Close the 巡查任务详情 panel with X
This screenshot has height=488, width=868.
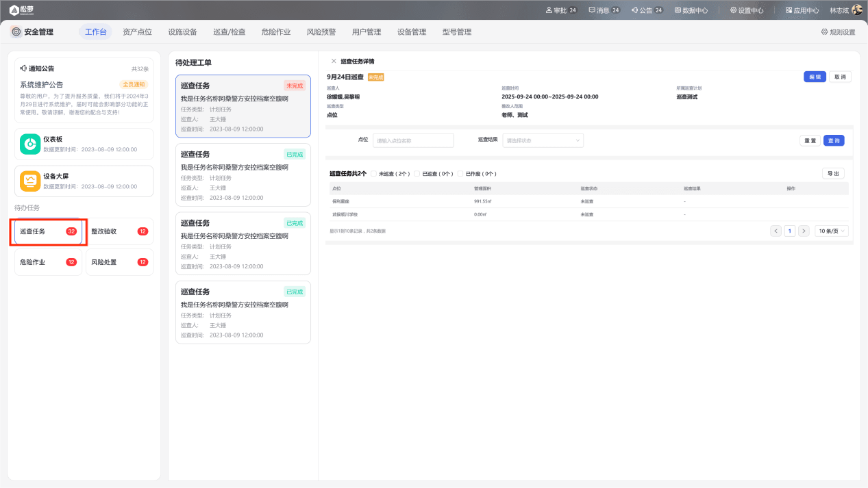pyautogui.click(x=334, y=62)
